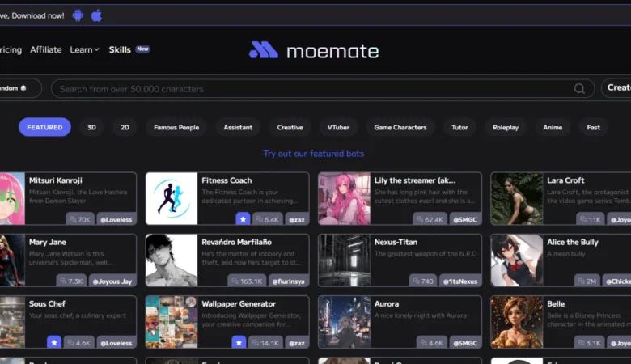This screenshot has height=364, width=631.
Task: Click the 2M chat count on Alice the Bully
Action: [587, 281]
